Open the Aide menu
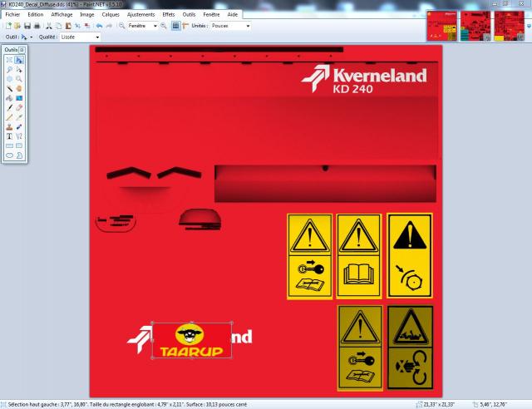The image size is (532, 409). 233,15
